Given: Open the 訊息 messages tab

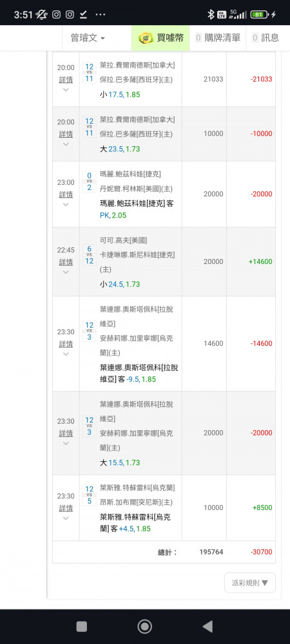Looking at the screenshot, I should (x=266, y=38).
